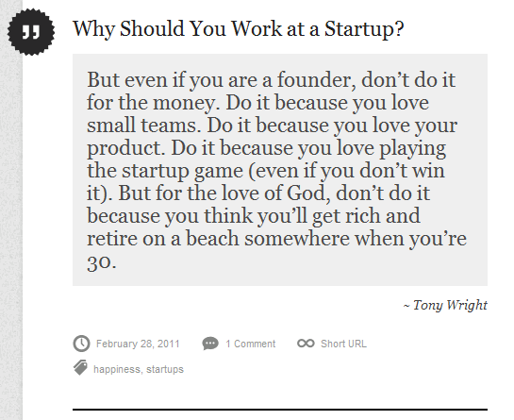514x420 pixels.
Task: Click the word 'founder' in the quote
Action: (x=316, y=80)
